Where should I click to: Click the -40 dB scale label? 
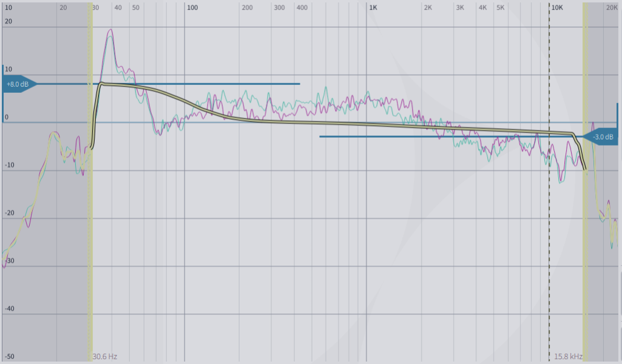[x=8, y=308]
